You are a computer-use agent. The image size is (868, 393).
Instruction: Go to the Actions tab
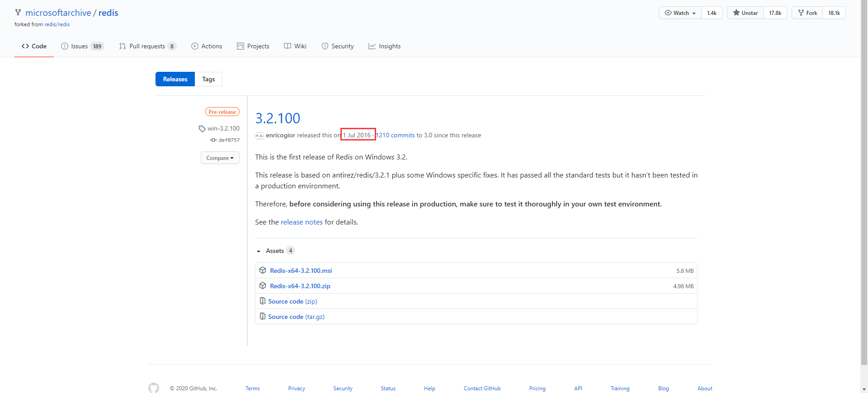point(207,46)
